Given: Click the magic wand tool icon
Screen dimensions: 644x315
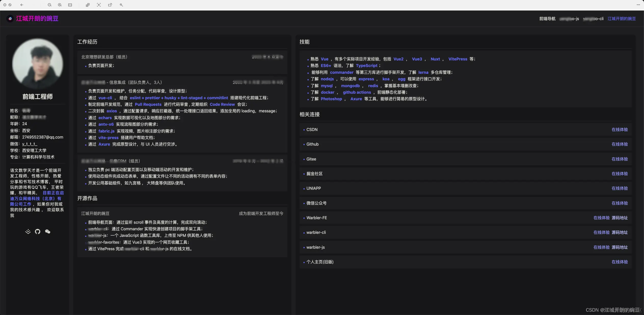Looking at the screenshot, I should (x=121, y=5).
